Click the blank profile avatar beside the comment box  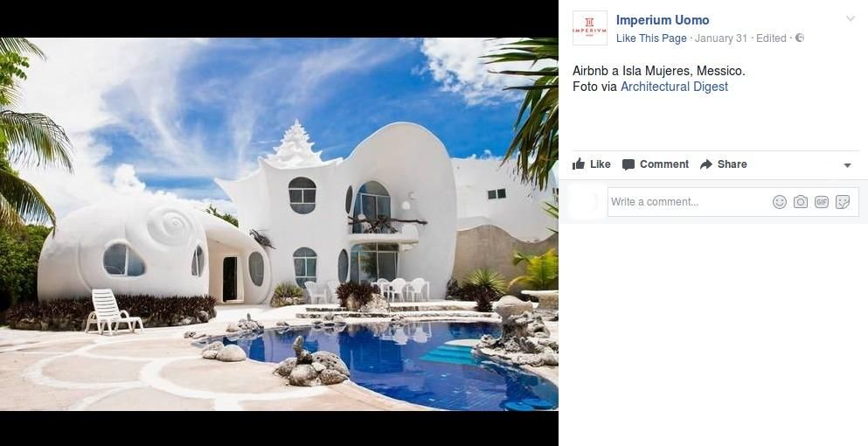tap(585, 202)
